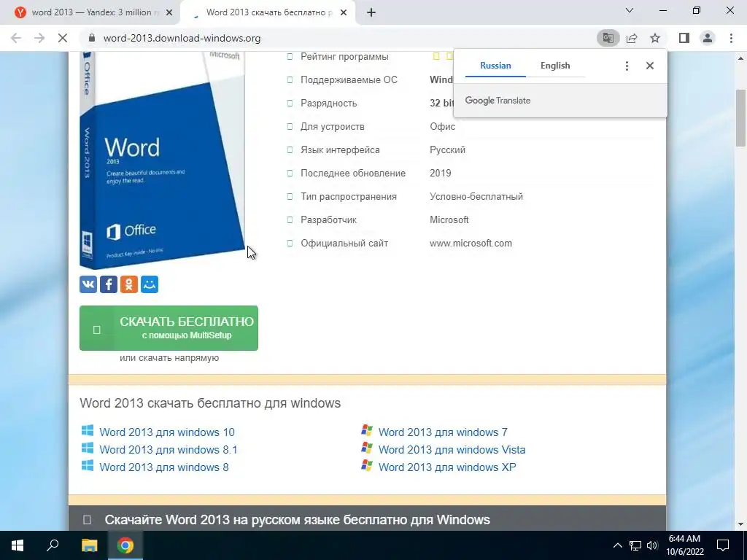Open translate popup options menu
747x560 pixels.
click(627, 66)
